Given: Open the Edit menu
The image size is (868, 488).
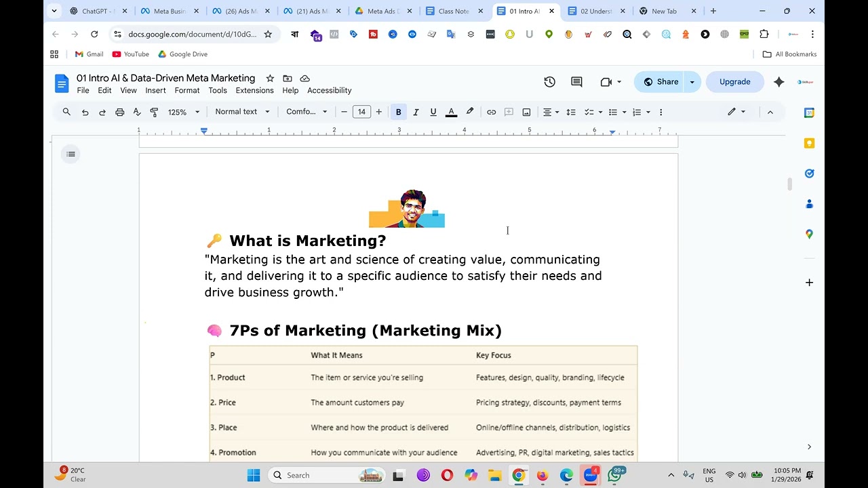Looking at the screenshot, I should tap(104, 91).
